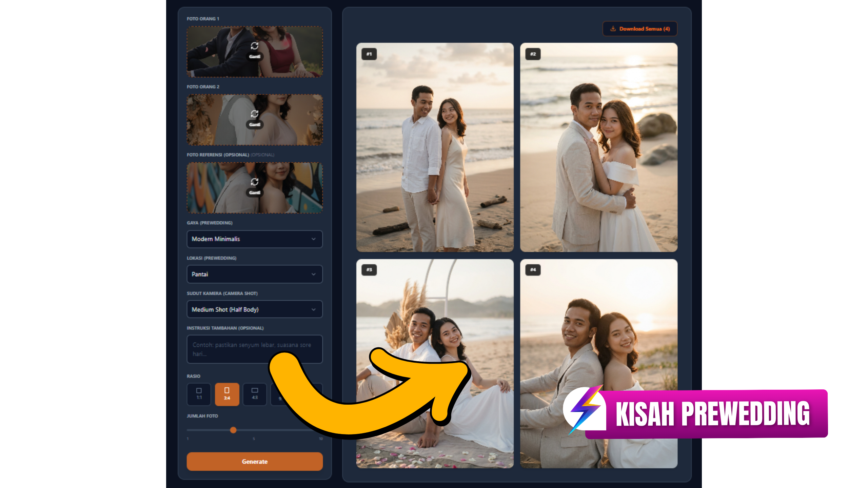Click the 'FOTO ORANG 1' label

(203, 19)
